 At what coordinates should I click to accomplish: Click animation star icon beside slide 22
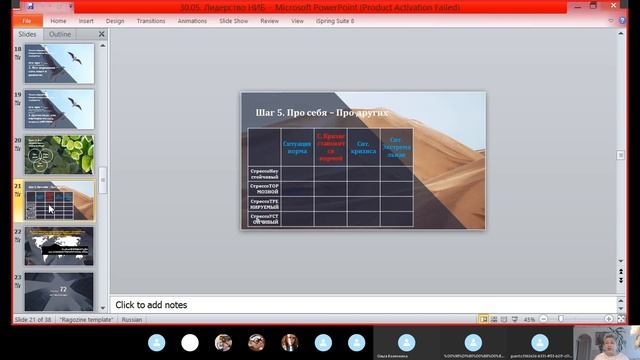pyautogui.click(x=18, y=240)
